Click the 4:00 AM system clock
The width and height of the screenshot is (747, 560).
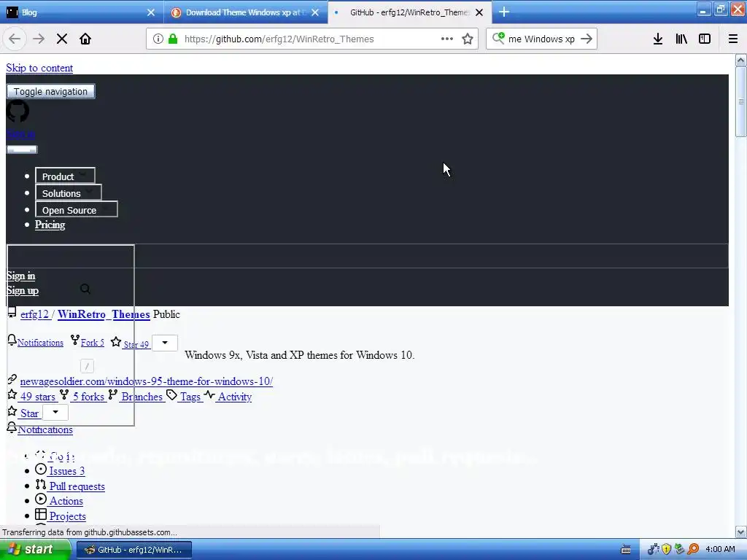point(720,549)
